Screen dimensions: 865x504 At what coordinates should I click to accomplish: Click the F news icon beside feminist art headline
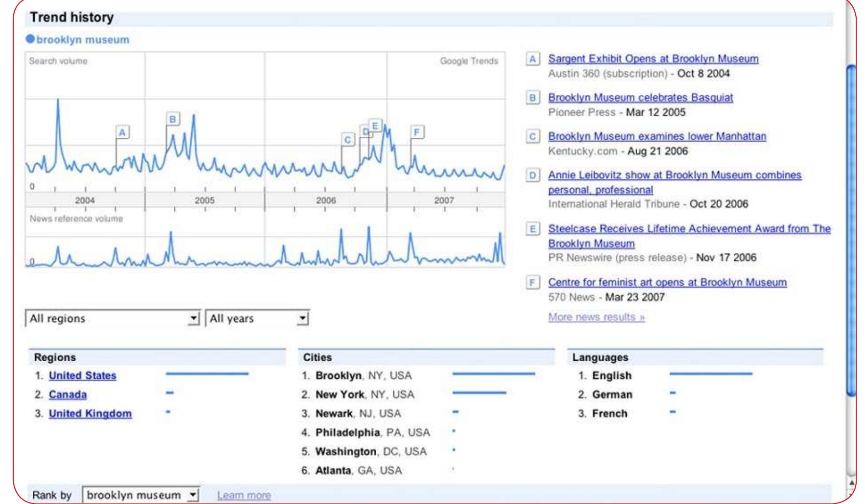tap(532, 283)
